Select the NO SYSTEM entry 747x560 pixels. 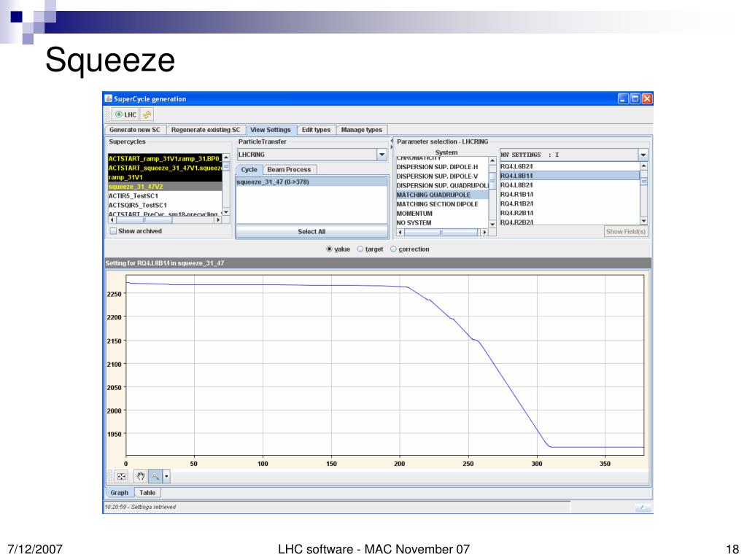click(442, 223)
